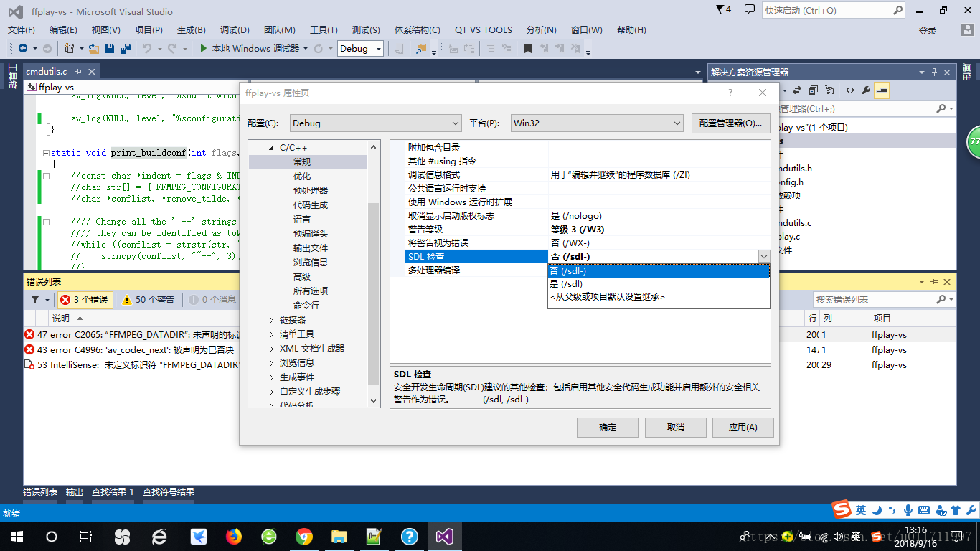Click the Save All toolbar icon

(x=126, y=48)
